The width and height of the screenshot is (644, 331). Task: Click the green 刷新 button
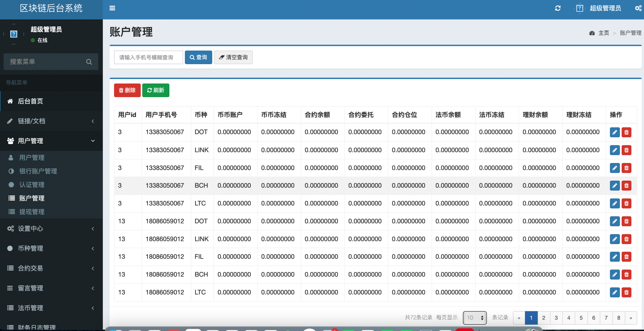tap(155, 90)
